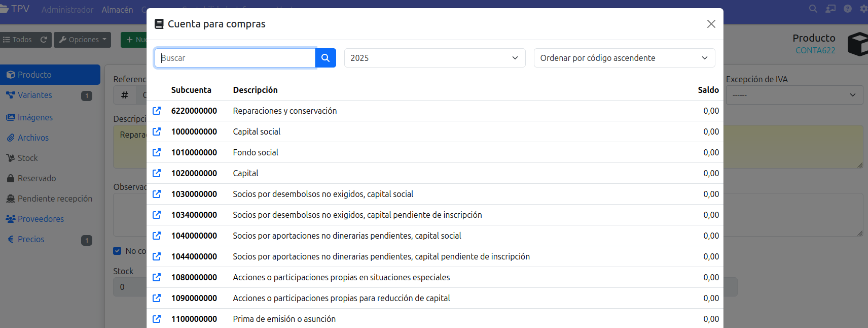This screenshot has height=328, width=868.
Task: Select 'Acciones o participaciones propias en situaciones especiales'
Action: point(341,277)
